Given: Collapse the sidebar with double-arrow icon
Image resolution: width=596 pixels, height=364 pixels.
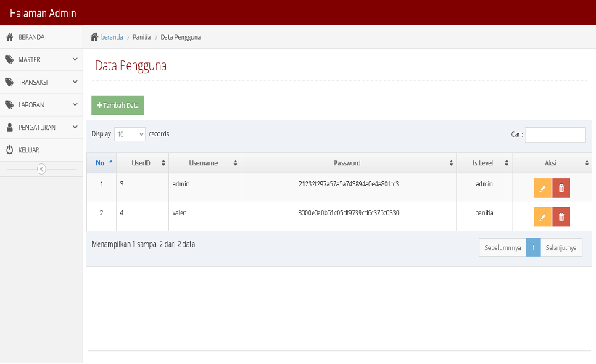Looking at the screenshot, I should tap(41, 169).
